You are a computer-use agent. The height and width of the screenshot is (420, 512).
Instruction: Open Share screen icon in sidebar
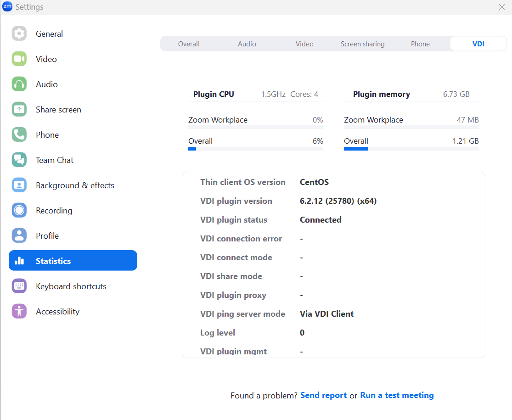19,109
